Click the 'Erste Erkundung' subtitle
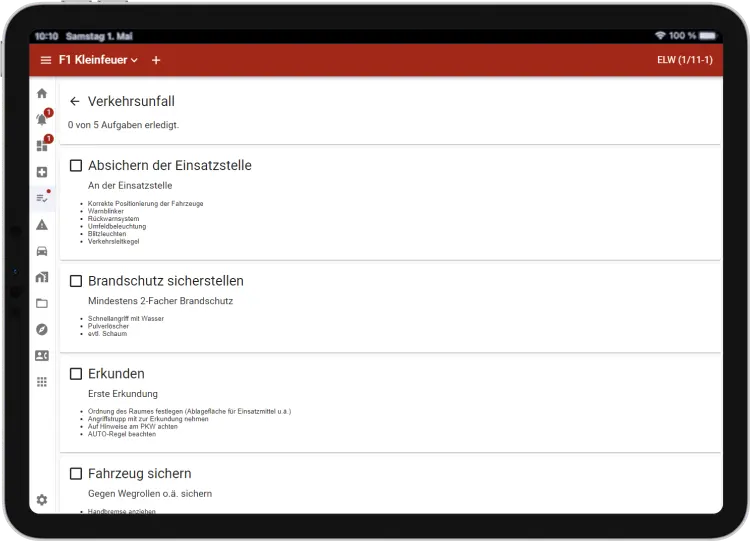 [123, 394]
